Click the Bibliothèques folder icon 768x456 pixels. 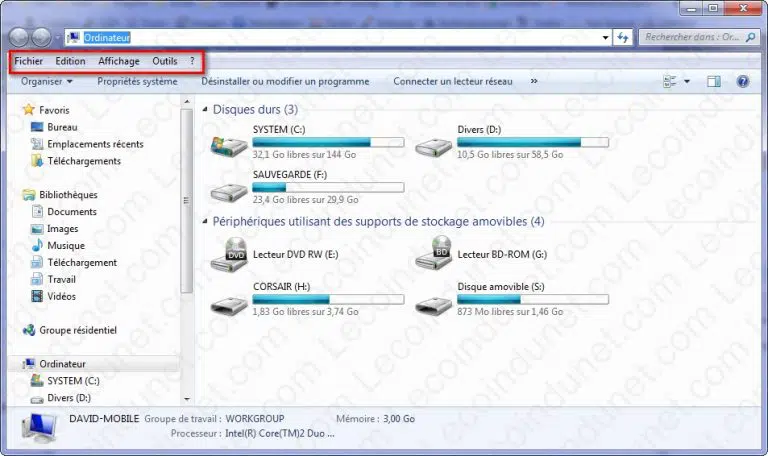click(x=29, y=194)
